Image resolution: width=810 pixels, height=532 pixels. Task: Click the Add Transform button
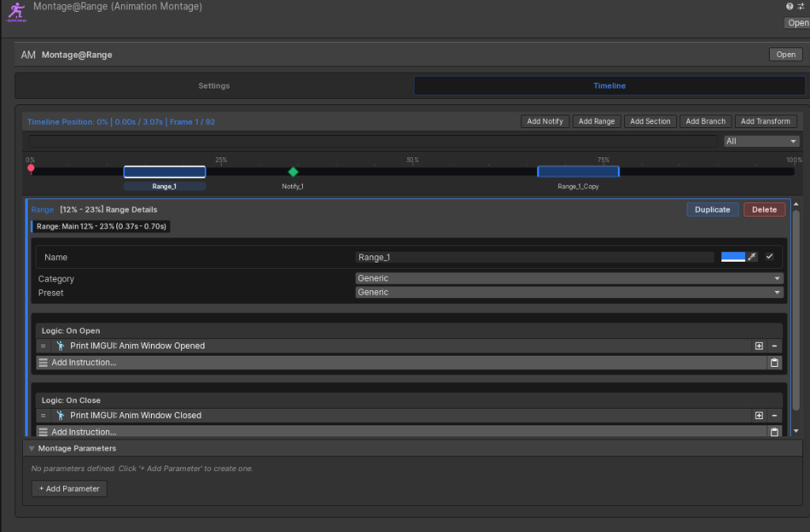pos(766,121)
